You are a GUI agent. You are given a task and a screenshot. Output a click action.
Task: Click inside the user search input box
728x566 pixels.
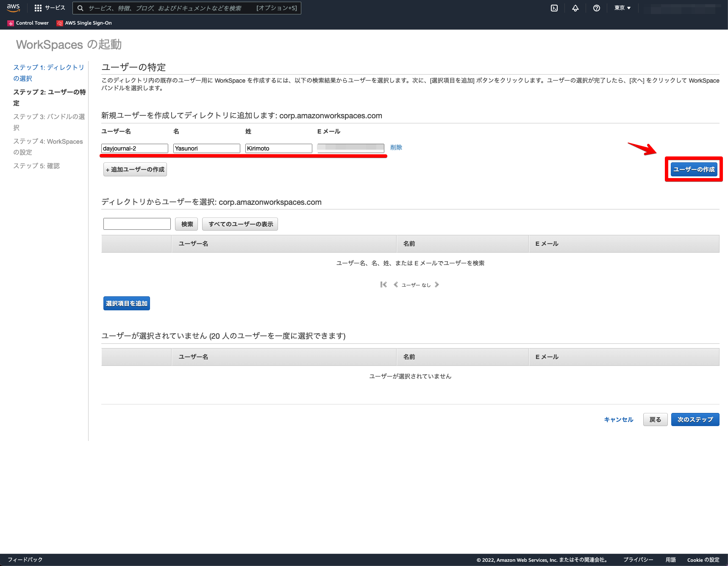coord(136,223)
